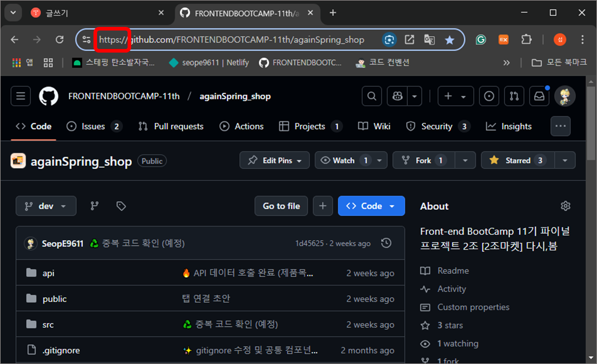The image size is (597, 364).
Task: Click the Google Lens search icon
Action: (x=389, y=40)
